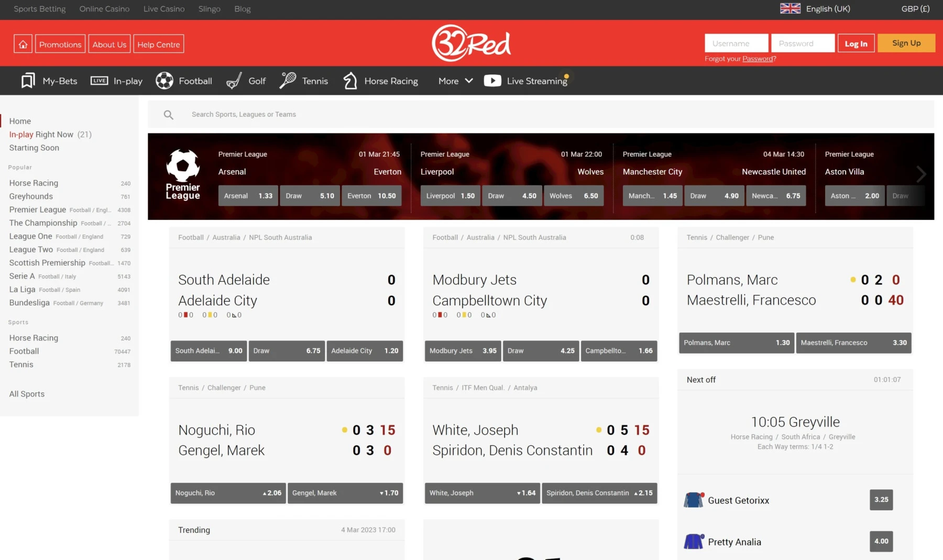Click the 32Red logo
This screenshot has height=560, width=943.
coord(471,43)
